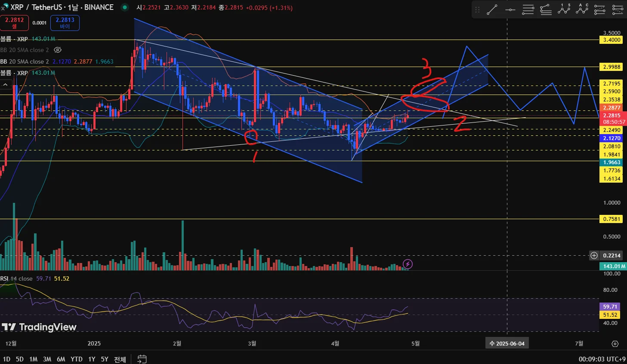Viewport: 627px width, 364px height.
Task: Click the XRP / TetherUS symbol title
Action: click(37, 7)
